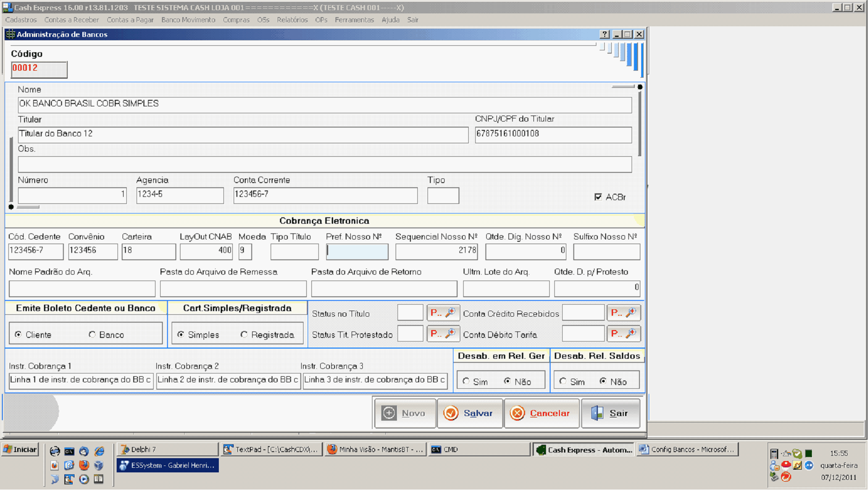Open TextPad from the taskbar
868x490 pixels.
271,449
